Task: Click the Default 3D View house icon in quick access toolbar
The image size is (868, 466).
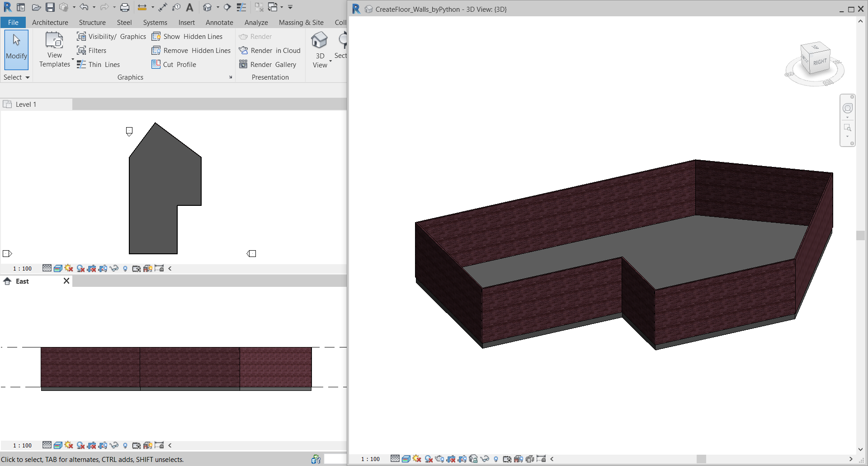Action: click(x=207, y=7)
